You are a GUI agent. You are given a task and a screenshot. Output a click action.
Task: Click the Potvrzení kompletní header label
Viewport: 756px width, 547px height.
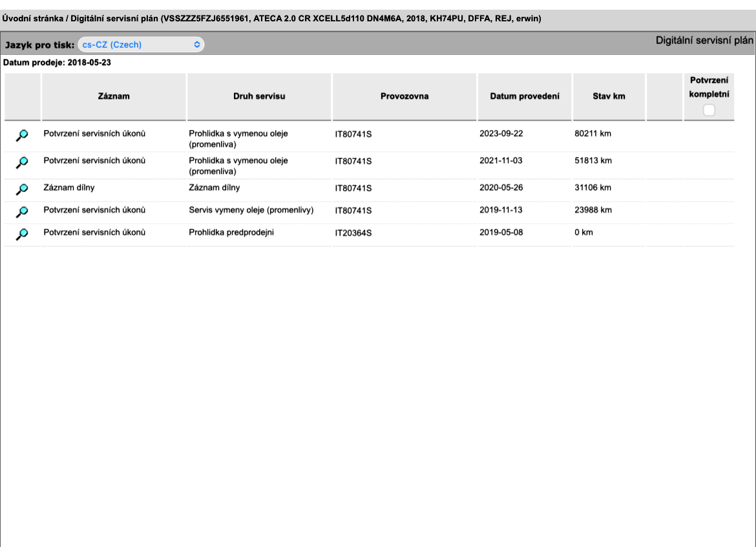pos(709,87)
